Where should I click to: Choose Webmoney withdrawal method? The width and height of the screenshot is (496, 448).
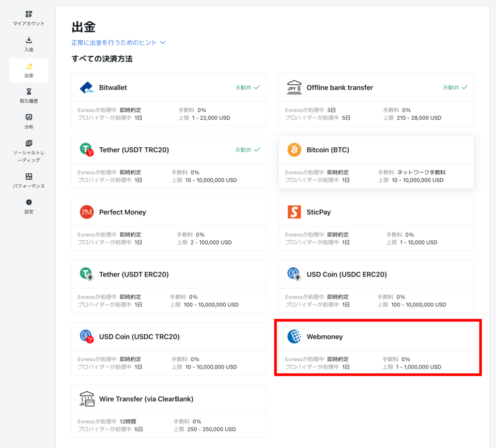[x=376, y=349]
